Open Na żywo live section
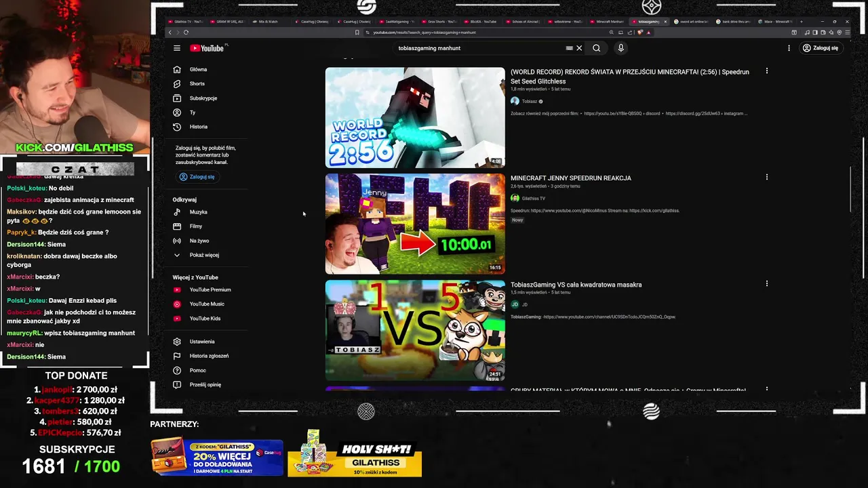This screenshot has width=868, height=488. tap(199, 241)
